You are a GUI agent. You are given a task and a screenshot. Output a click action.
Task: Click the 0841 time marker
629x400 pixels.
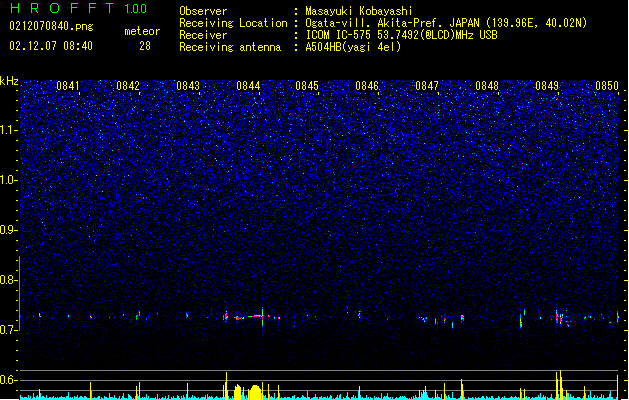coord(68,86)
